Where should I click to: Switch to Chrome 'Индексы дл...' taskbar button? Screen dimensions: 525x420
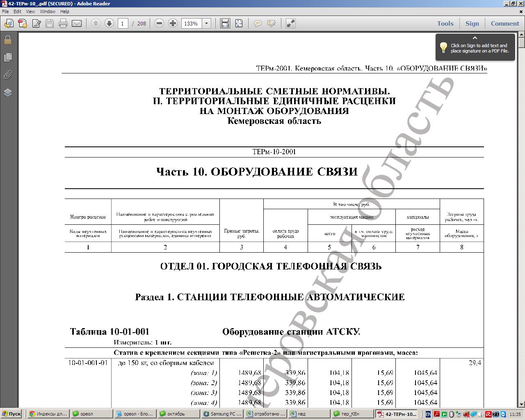pos(48,414)
